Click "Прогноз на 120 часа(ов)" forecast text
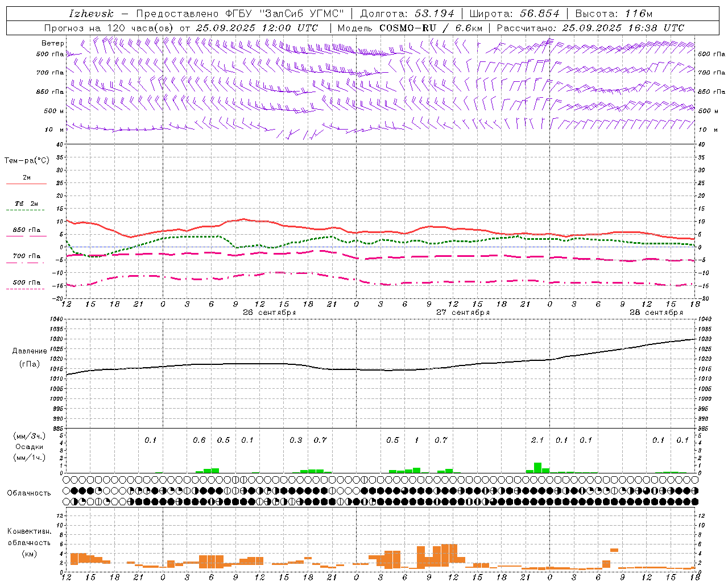This screenshot has width=728, height=582. 109,28
